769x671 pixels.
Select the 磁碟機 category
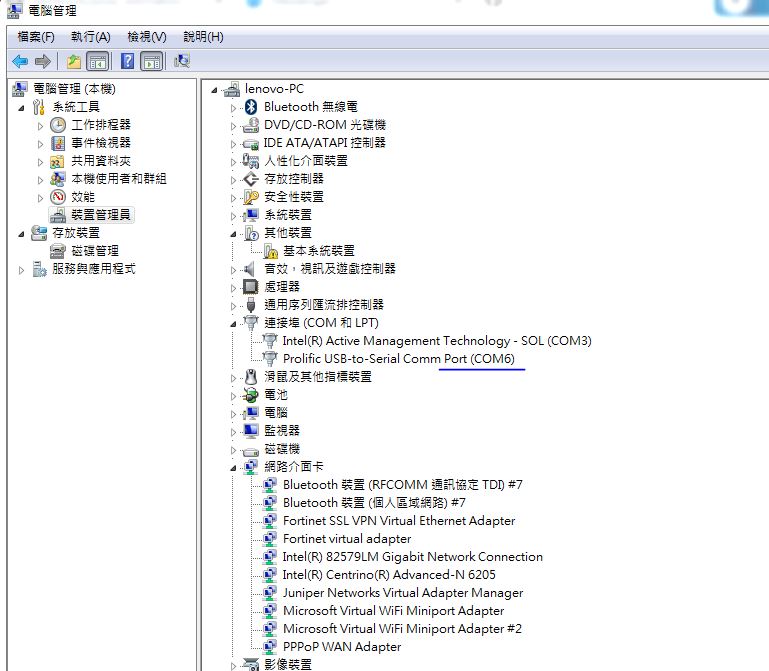coord(282,449)
